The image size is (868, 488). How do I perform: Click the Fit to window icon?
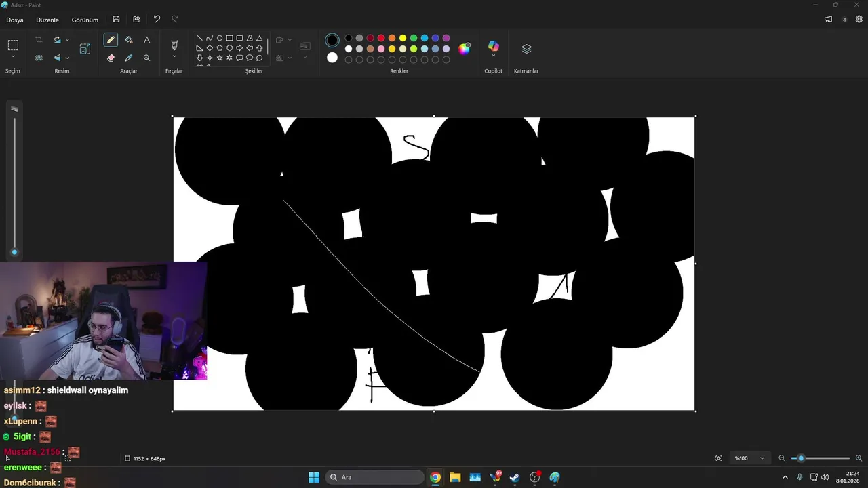coord(719,458)
